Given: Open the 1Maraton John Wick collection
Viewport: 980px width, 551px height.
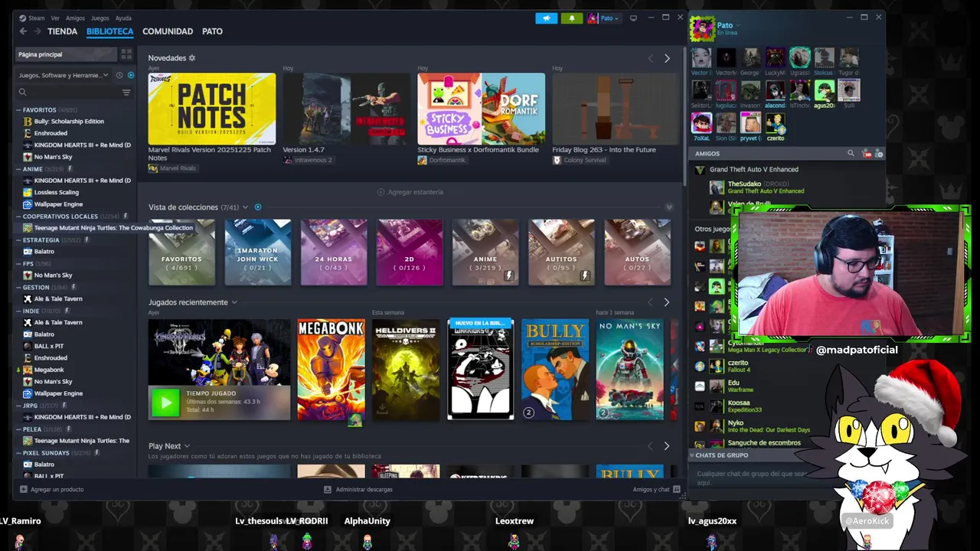Looking at the screenshot, I should pos(258,252).
